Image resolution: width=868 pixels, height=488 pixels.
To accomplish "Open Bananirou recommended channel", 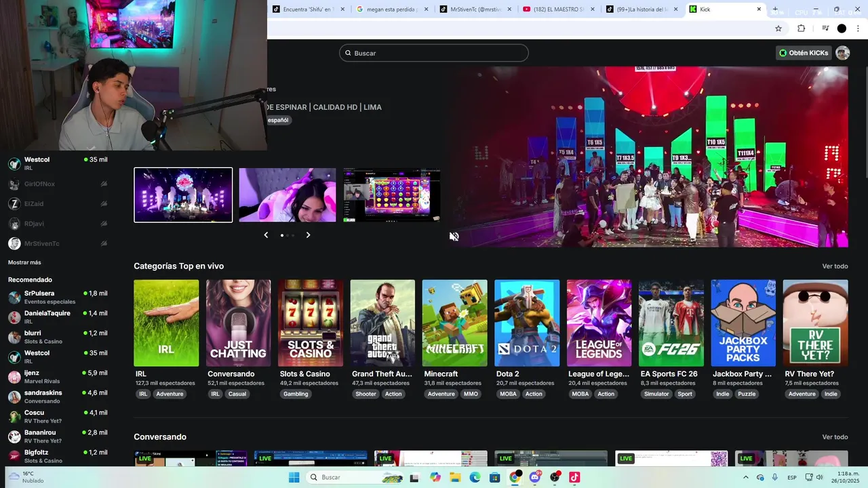I will 58,436.
